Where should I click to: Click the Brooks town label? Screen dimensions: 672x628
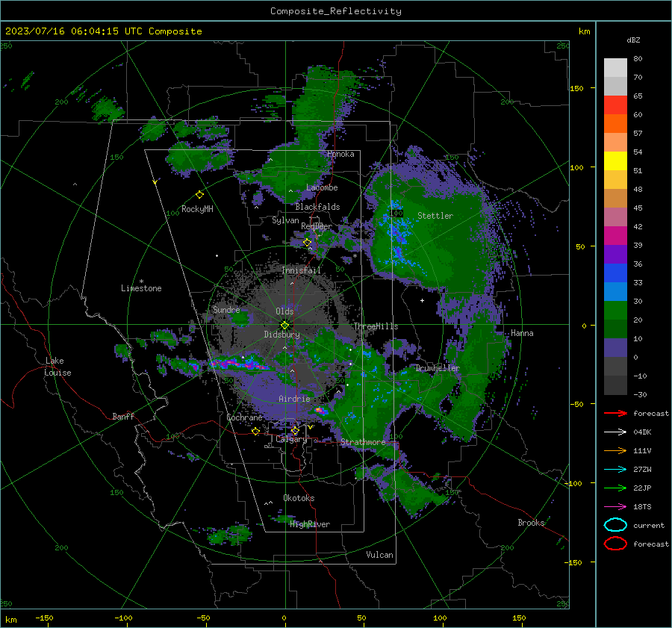tap(531, 523)
